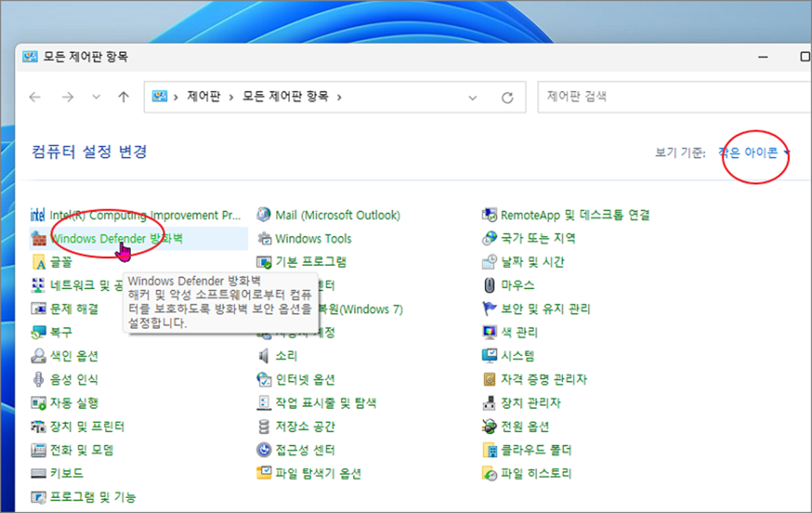Click the 색인 옵션 icon
The width and height of the screenshot is (812, 513).
tap(38, 356)
